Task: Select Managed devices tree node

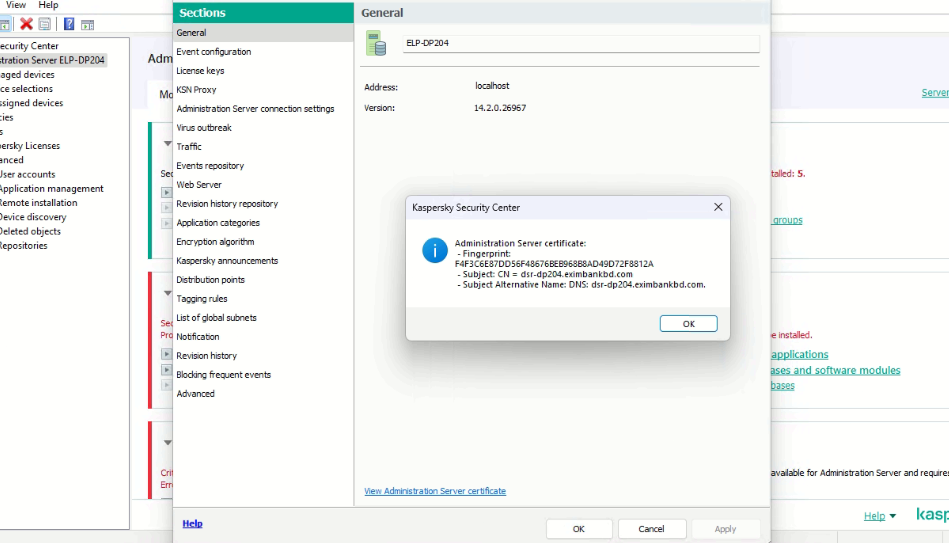Action: pyautogui.click(x=27, y=74)
